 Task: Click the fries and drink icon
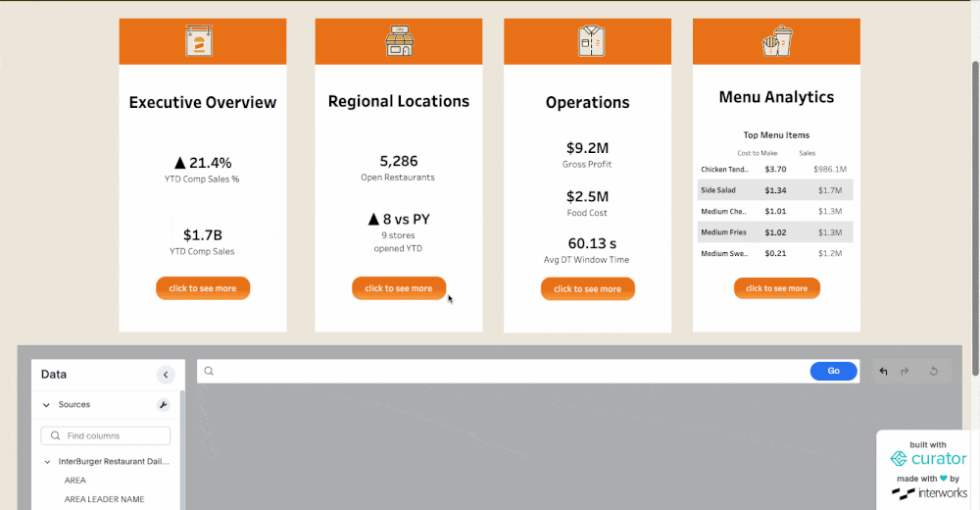[x=777, y=41]
